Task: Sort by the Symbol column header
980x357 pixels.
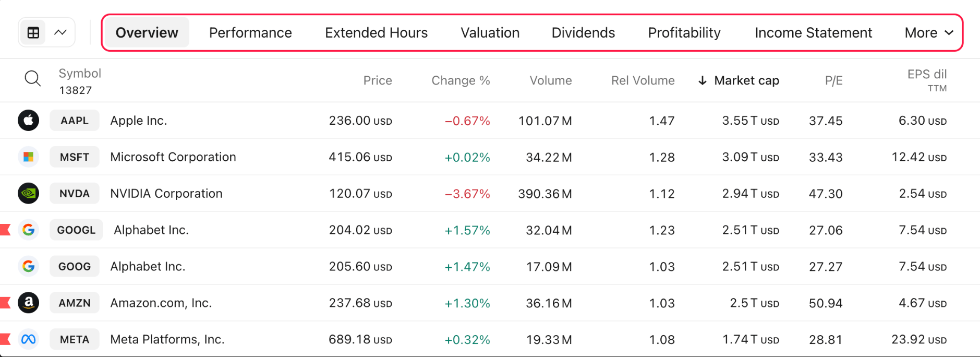Action: click(80, 74)
